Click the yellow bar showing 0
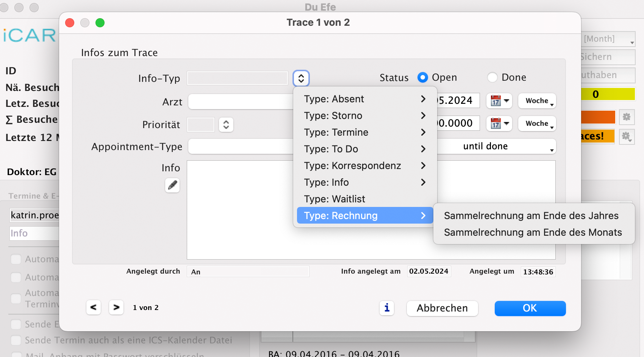Screen dimensions: 644x357 [608, 94]
